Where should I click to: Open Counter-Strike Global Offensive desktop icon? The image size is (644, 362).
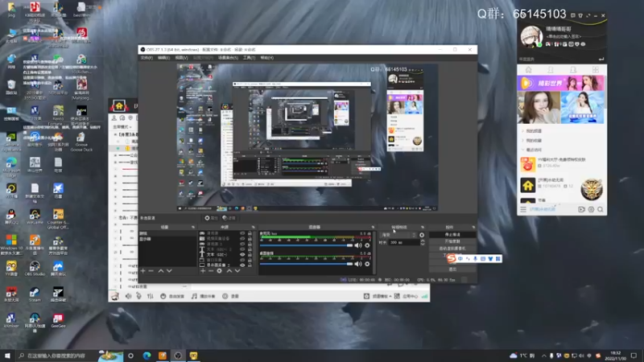click(x=58, y=219)
